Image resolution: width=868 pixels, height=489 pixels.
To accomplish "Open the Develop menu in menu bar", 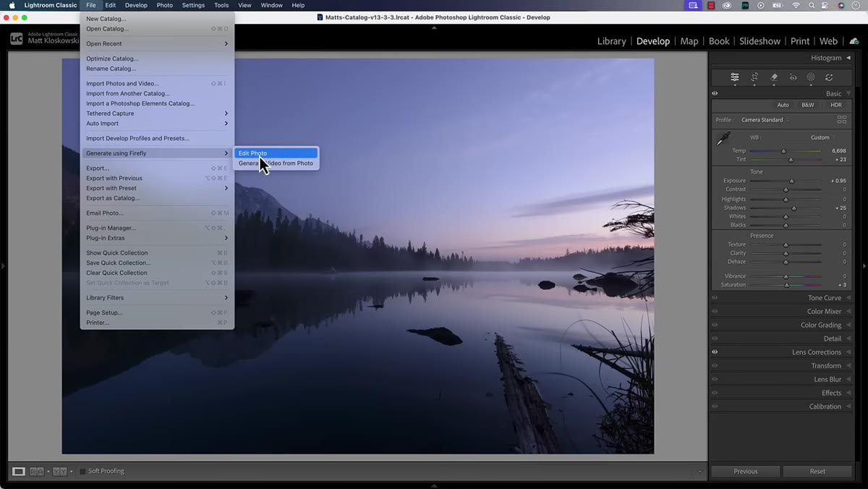I will point(136,5).
